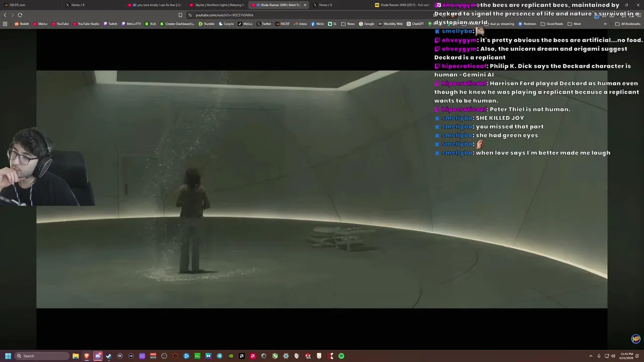This screenshot has width=644, height=362.
Task: Open the Restream bookmark
Action: click(x=527, y=24)
